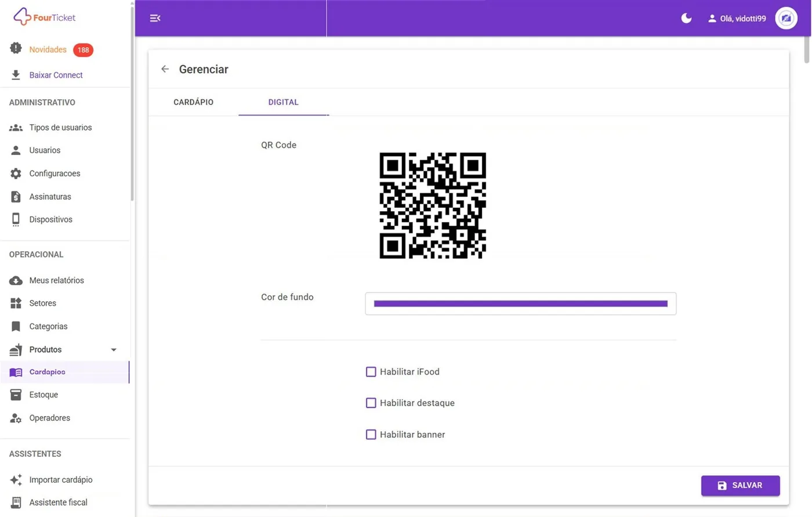
Task: Open the Categorias menu entry
Action: 48,326
